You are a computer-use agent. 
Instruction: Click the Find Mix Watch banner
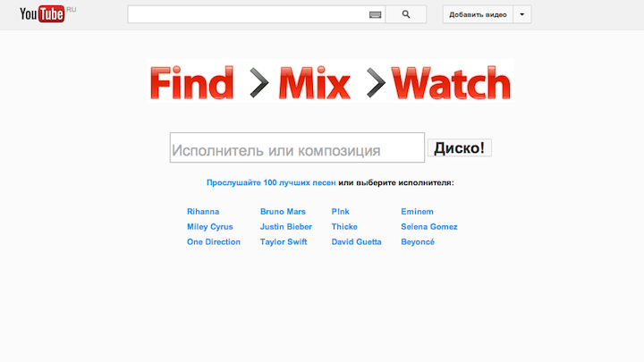(x=331, y=81)
